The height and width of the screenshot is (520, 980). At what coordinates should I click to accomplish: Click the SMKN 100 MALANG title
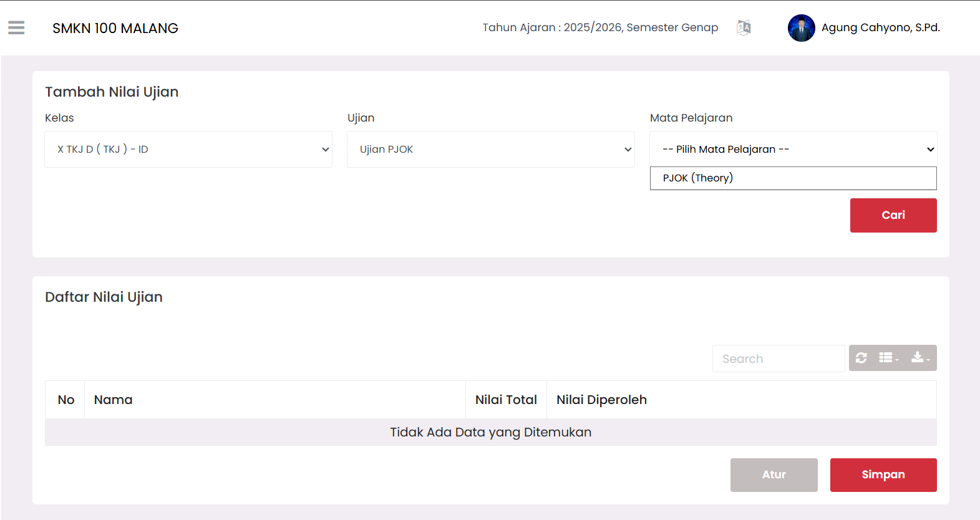[x=115, y=28]
